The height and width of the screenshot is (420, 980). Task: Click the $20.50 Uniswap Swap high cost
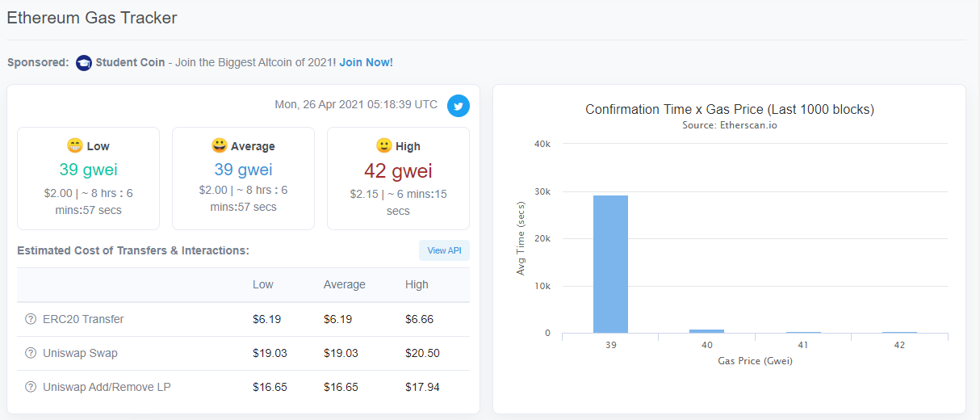point(422,353)
